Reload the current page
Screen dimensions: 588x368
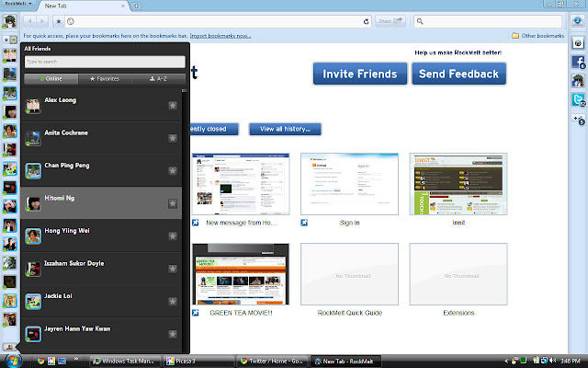click(x=366, y=21)
